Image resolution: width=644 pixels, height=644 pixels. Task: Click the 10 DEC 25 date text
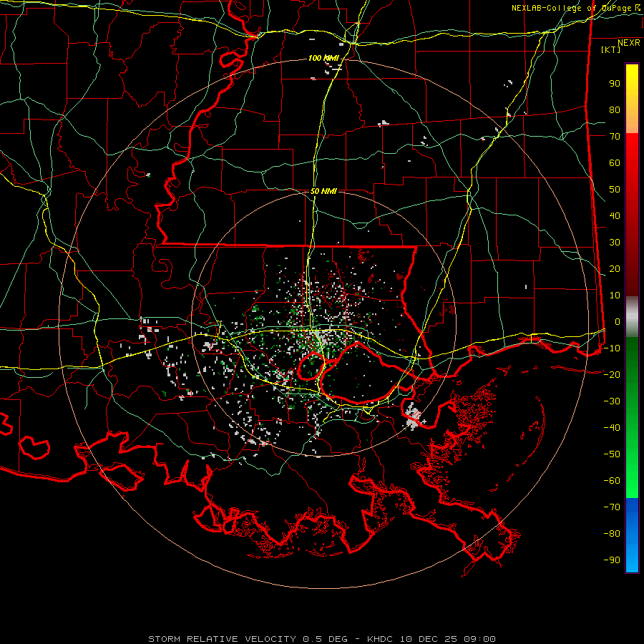[x=429, y=639]
